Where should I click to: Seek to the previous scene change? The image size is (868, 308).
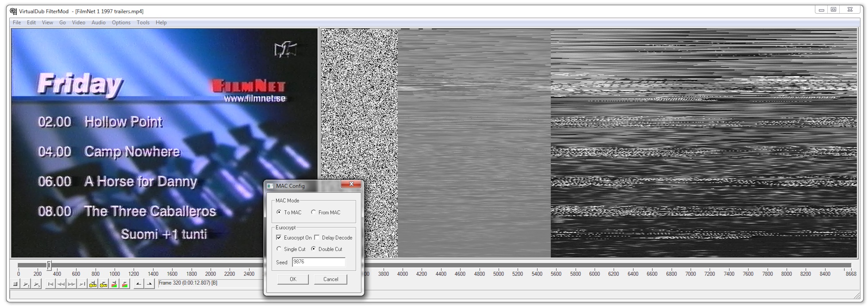click(x=114, y=284)
